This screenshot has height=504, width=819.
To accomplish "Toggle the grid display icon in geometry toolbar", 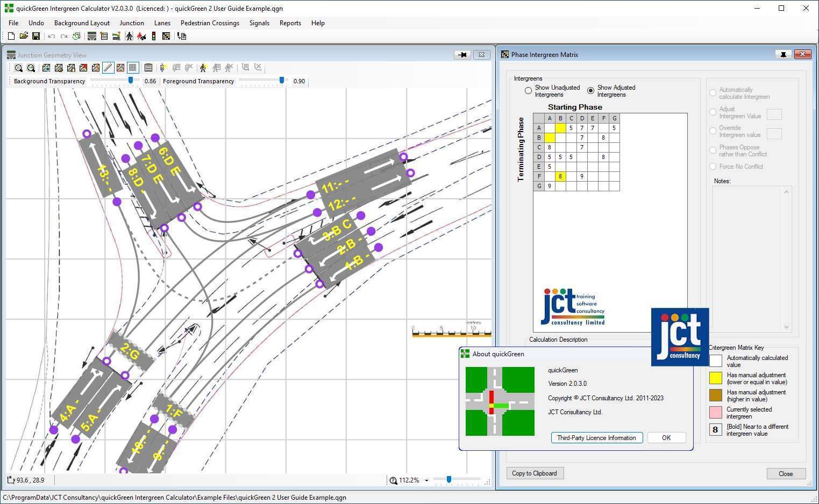I will pos(133,68).
